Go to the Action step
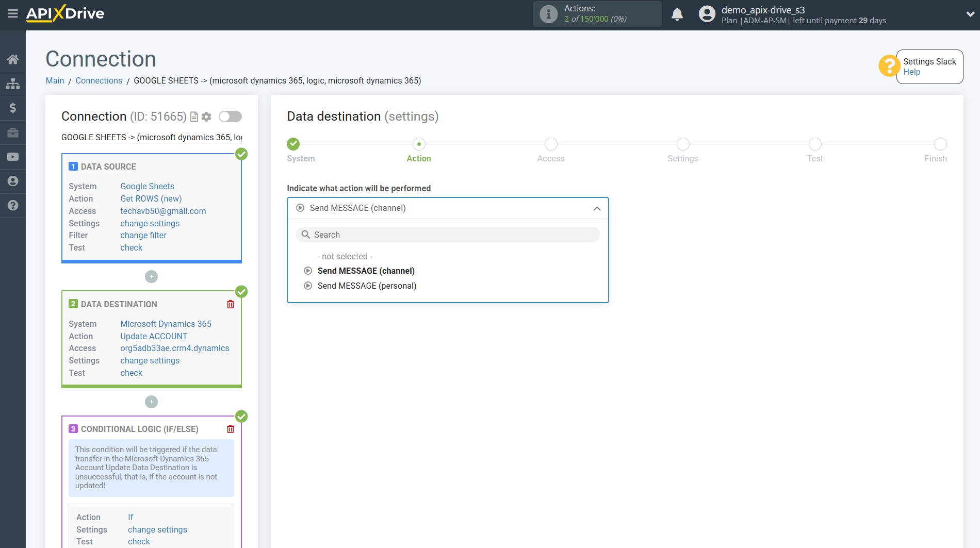The height and width of the screenshot is (548, 980). click(419, 144)
